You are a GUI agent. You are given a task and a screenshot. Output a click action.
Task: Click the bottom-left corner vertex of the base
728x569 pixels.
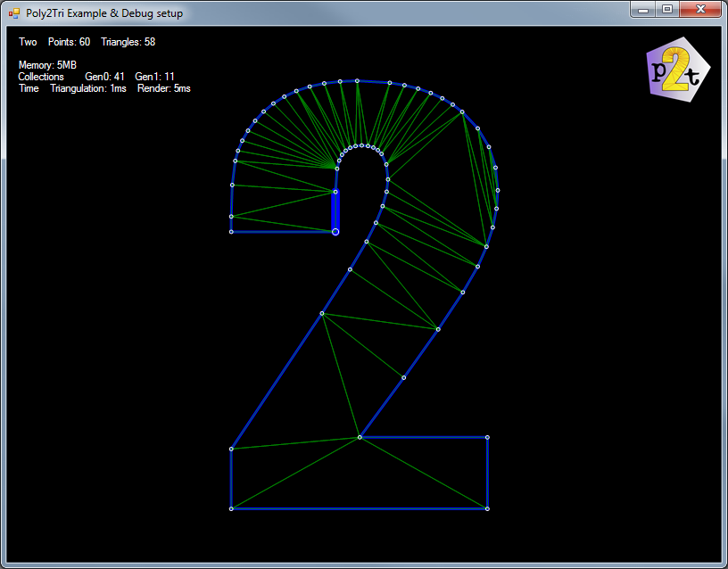[x=231, y=508]
